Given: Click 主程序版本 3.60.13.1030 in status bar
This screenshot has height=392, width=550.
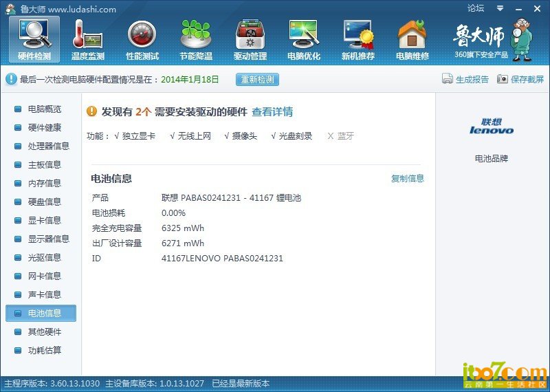Looking at the screenshot, I should 52,384.
